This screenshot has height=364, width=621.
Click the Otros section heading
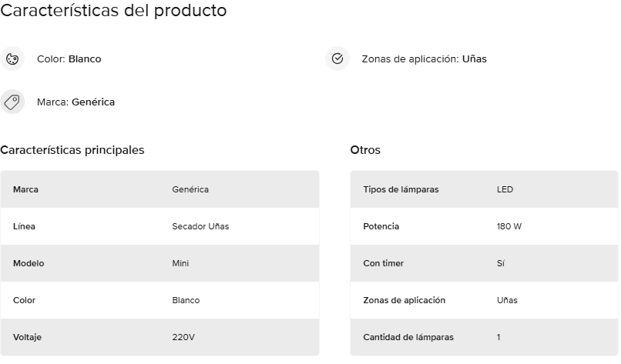coord(365,150)
